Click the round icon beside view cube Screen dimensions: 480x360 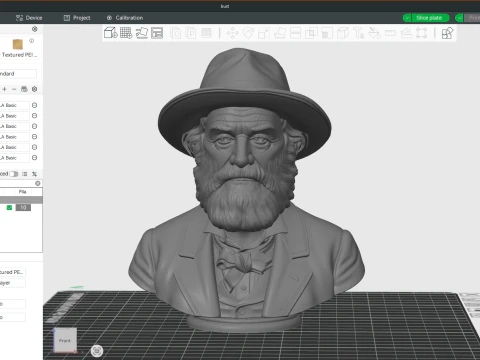pos(97,350)
